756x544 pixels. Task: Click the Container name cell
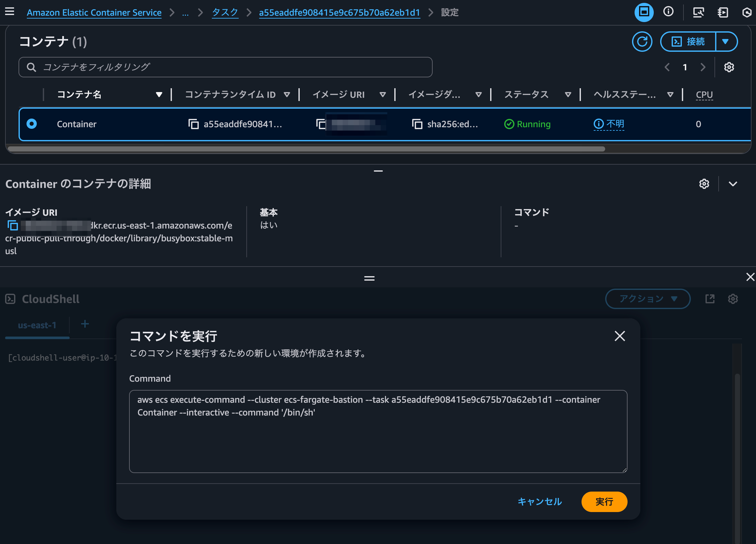click(77, 124)
